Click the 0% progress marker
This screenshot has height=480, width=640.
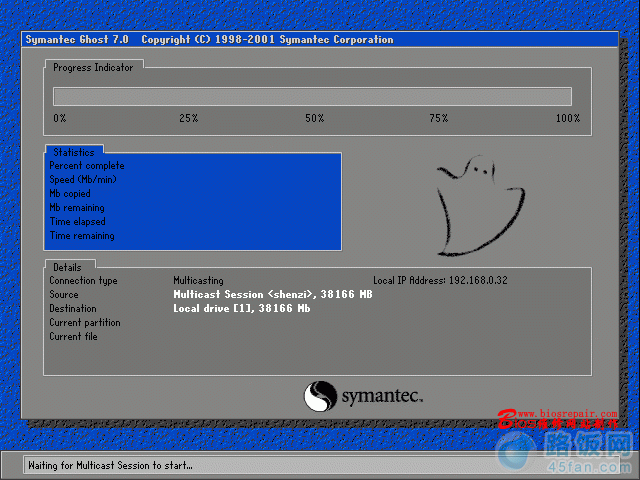pyautogui.click(x=60, y=118)
